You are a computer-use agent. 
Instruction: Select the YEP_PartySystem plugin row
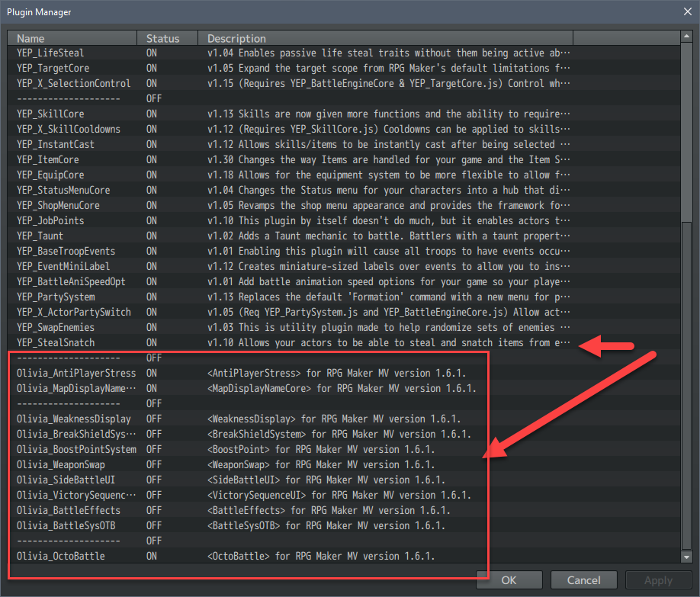[344, 297]
